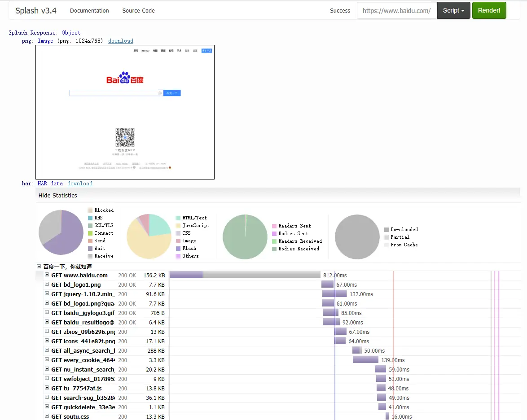527x420 pixels.
Task: Click the Downloaded legend color swatch
Action: coord(386,229)
